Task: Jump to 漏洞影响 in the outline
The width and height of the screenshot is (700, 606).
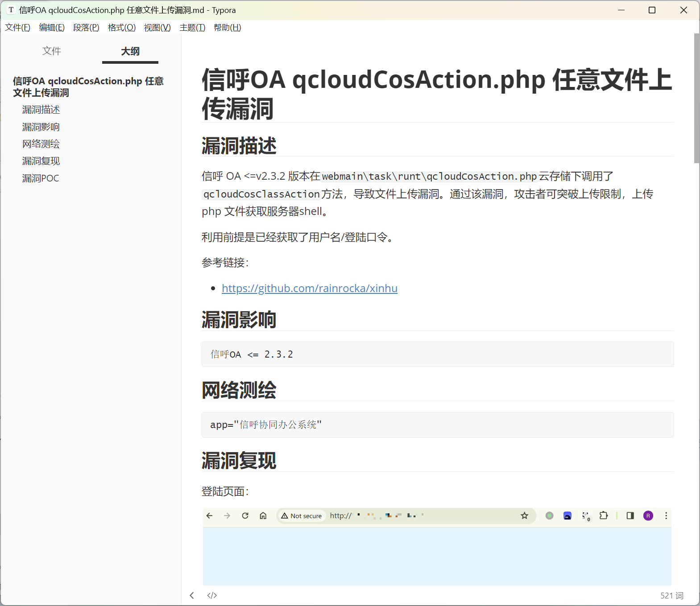Action: pos(41,127)
